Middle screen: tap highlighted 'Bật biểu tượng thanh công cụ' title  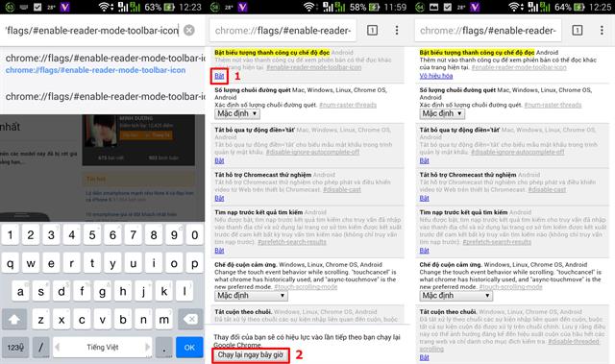[x=272, y=52]
